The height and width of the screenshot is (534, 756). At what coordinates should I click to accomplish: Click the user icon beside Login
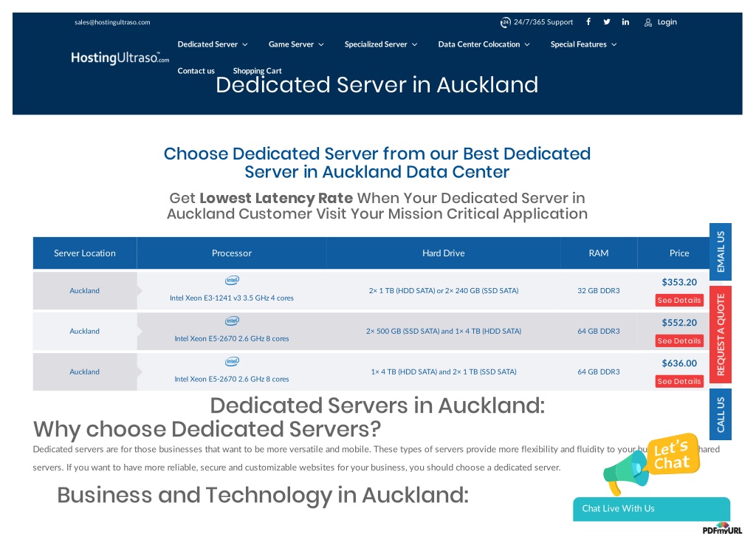[x=648, y=22]
